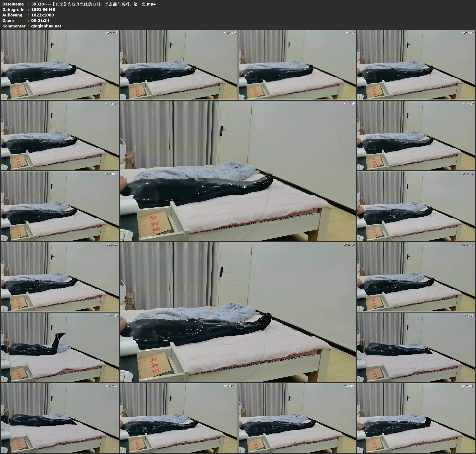Open the large frame at 00:06:48
This screenshot has width=476, height=454.
238,171
